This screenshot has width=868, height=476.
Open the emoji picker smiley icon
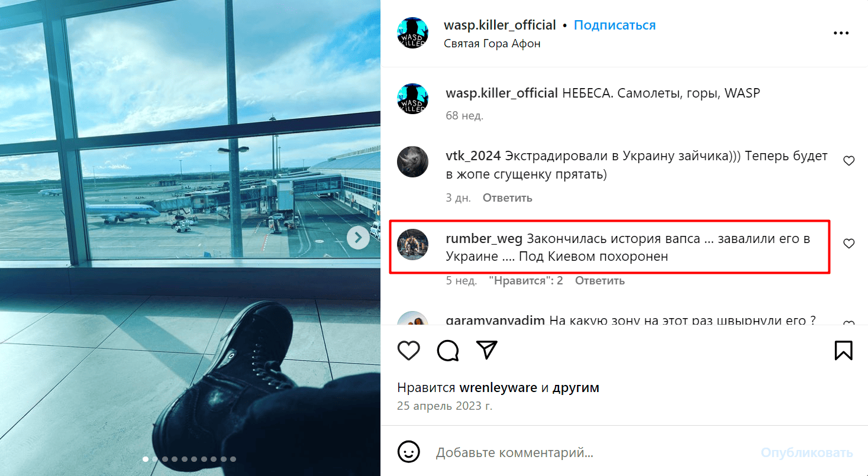coord(408,453)
